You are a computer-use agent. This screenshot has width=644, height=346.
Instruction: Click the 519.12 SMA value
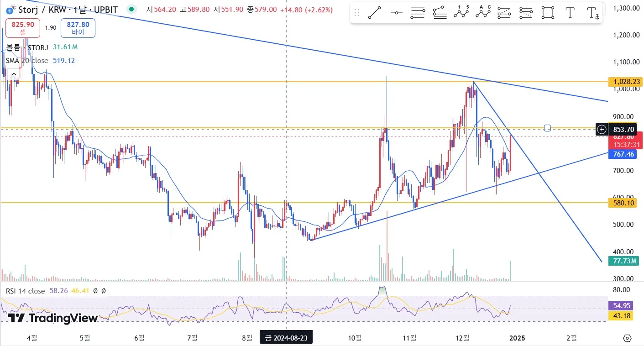point(63,61)
